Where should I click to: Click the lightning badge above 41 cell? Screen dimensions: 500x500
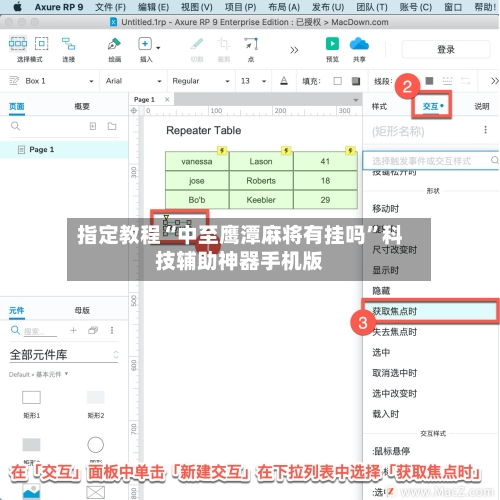click(x=350, y=150)
